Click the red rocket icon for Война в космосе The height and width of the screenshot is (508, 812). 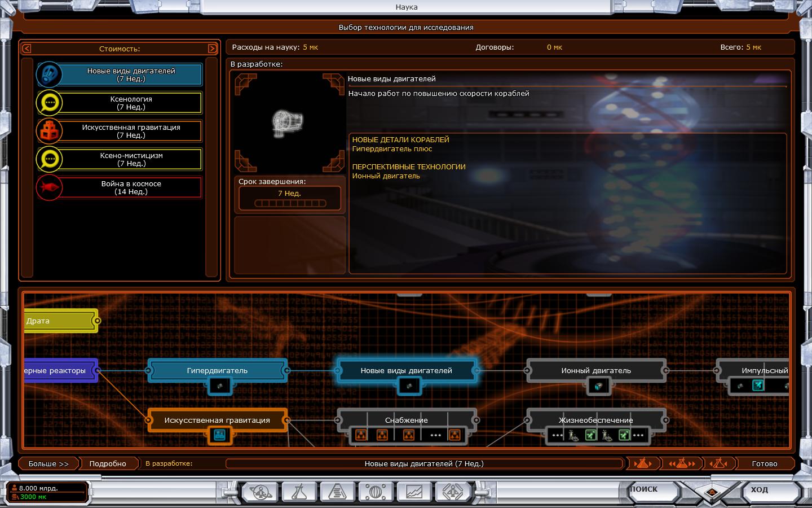[x=49, y=187]
